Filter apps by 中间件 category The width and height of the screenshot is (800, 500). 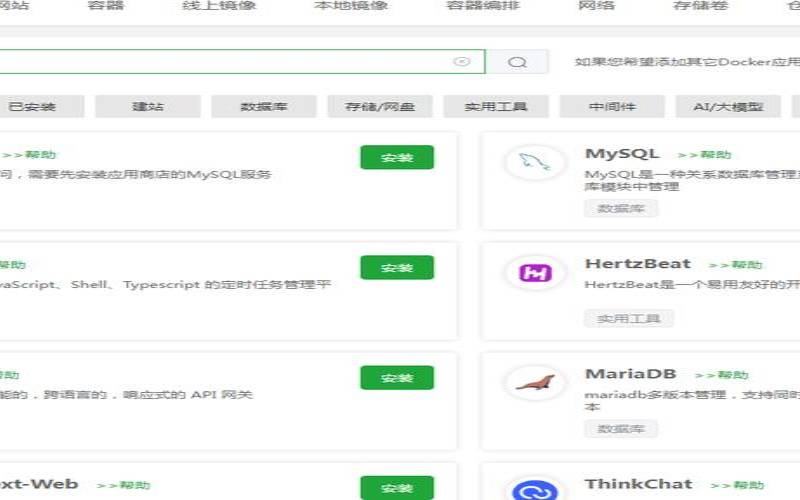click(x=612, y=107)
